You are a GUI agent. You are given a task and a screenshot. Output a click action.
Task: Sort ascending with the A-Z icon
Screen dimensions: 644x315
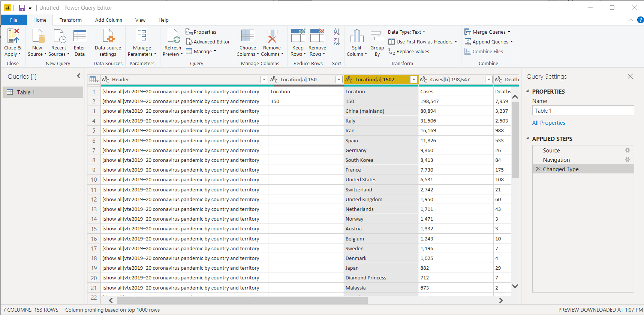(337, 32)
